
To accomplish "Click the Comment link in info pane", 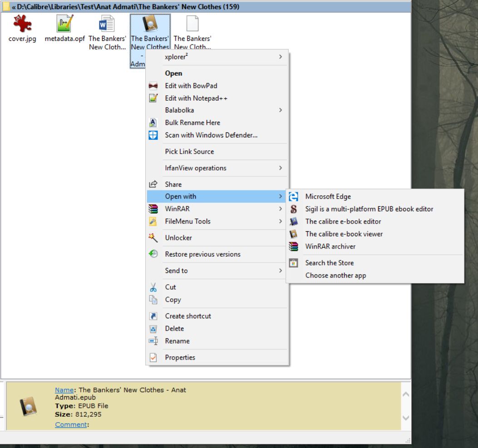I will coord(71,424).
